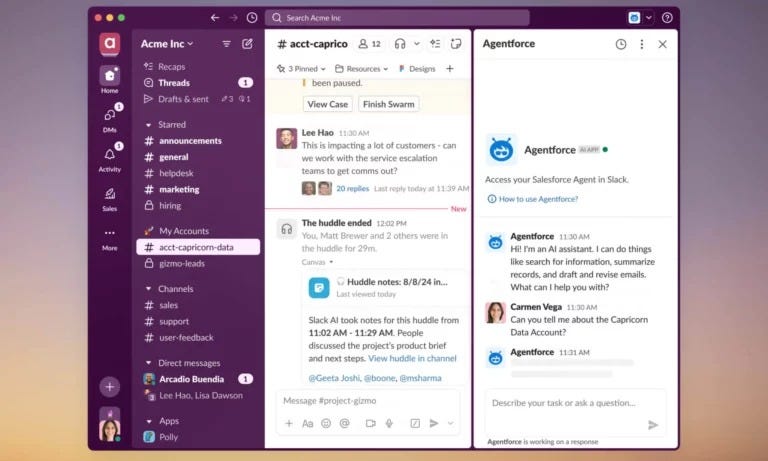Open send options dropdown arrow
The image size is (768, 461).
click(x=450, y=423)
